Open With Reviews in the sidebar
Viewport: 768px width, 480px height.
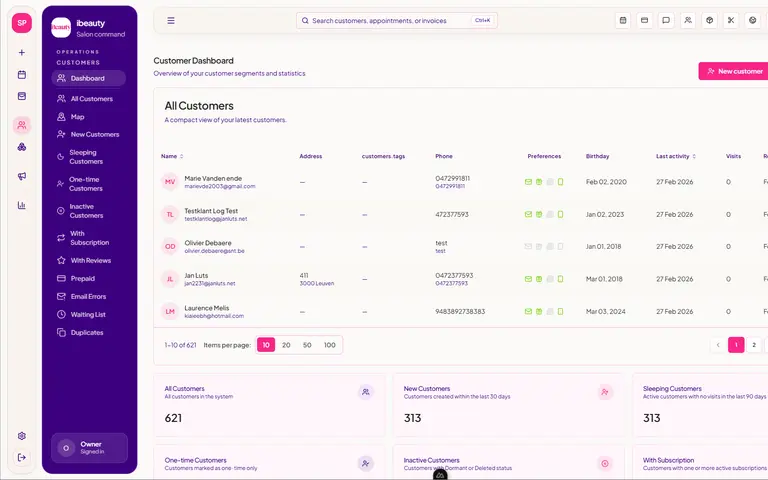click(x=88, y=261)
